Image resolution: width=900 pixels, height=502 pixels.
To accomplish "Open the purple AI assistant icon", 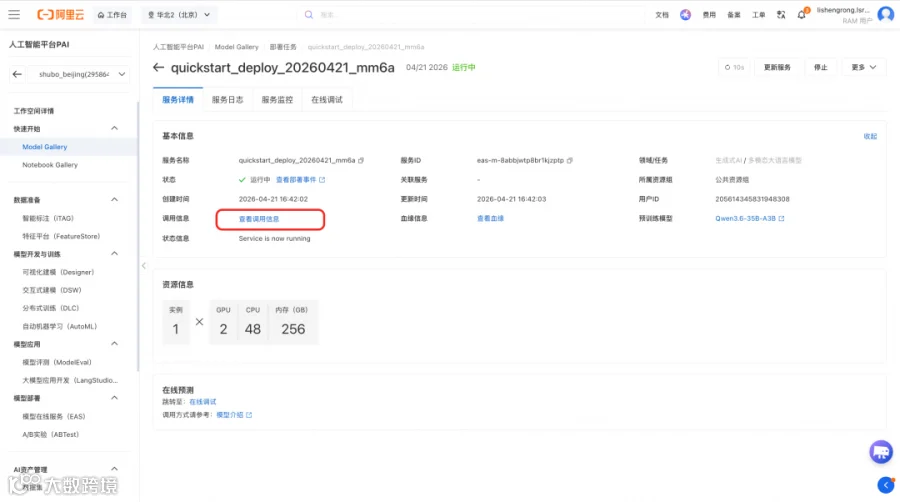I will 685,15.
